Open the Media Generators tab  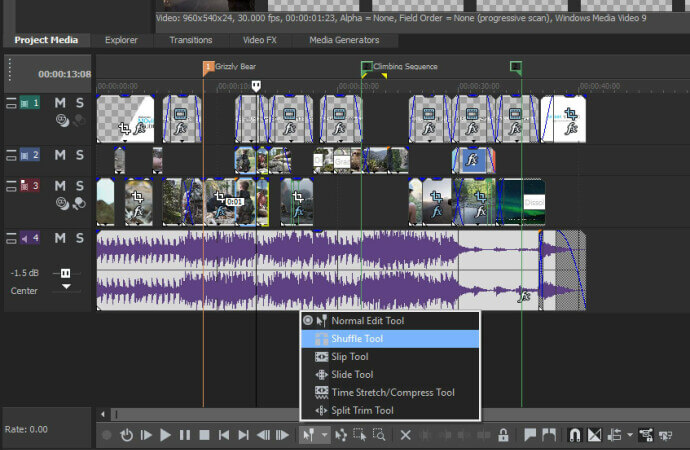click(x=344, y=40)
